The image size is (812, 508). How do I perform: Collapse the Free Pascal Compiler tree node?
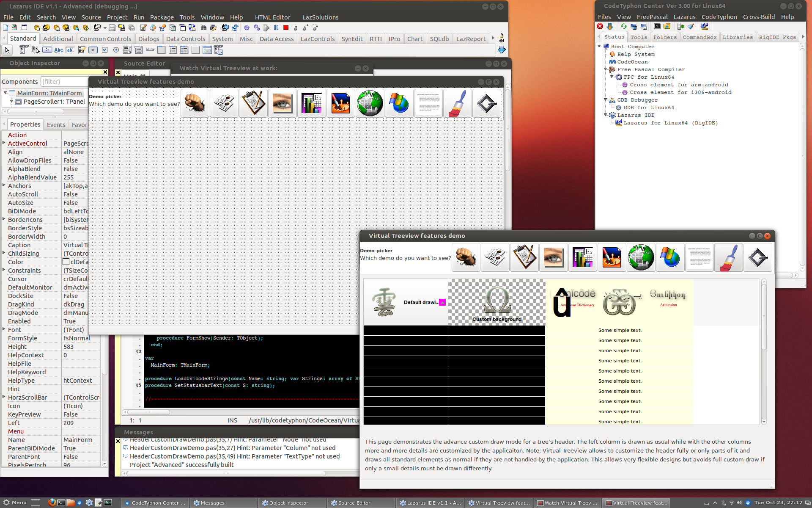pyautogui.click(x=606, y=69)
